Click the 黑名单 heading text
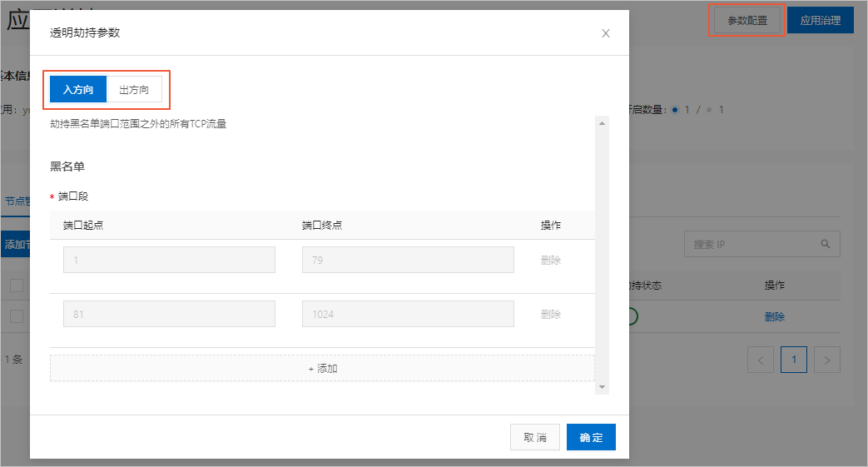 [x=67, y=166]
